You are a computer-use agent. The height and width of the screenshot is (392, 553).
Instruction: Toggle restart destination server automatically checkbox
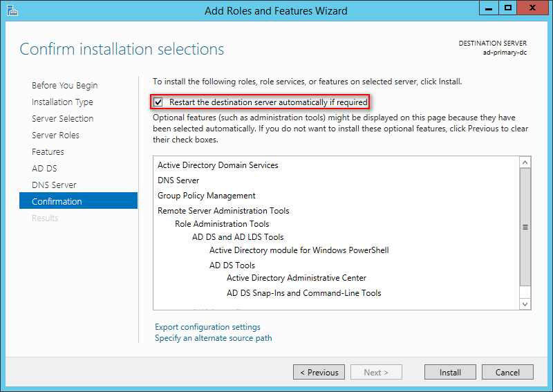click(x=158, y=102)
